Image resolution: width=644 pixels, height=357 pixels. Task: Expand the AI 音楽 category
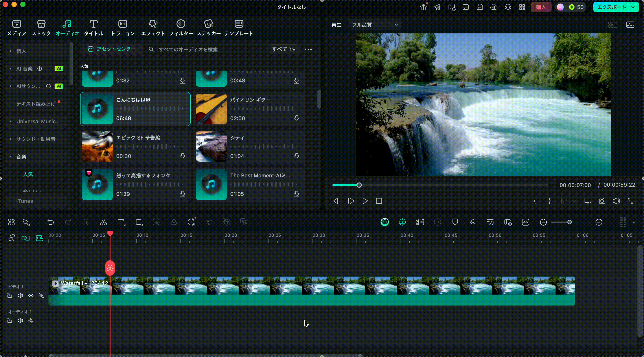point(11,68)
